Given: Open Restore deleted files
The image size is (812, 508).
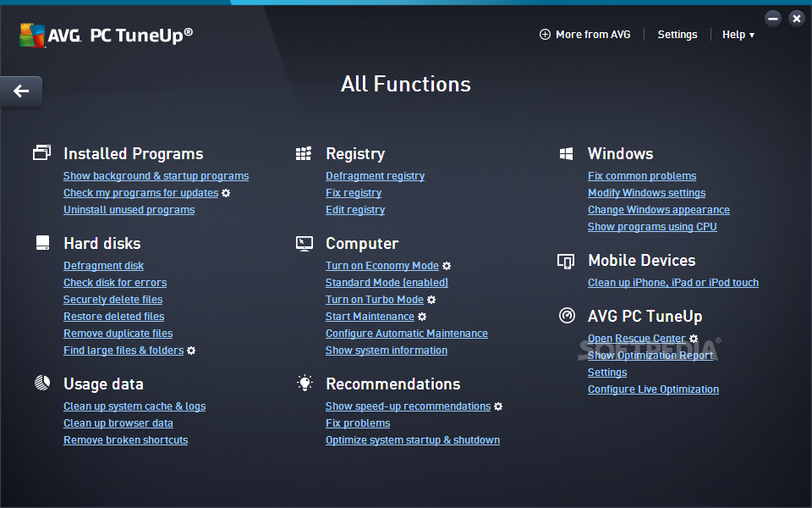Looking at the screenshot, I should [114, 317].
